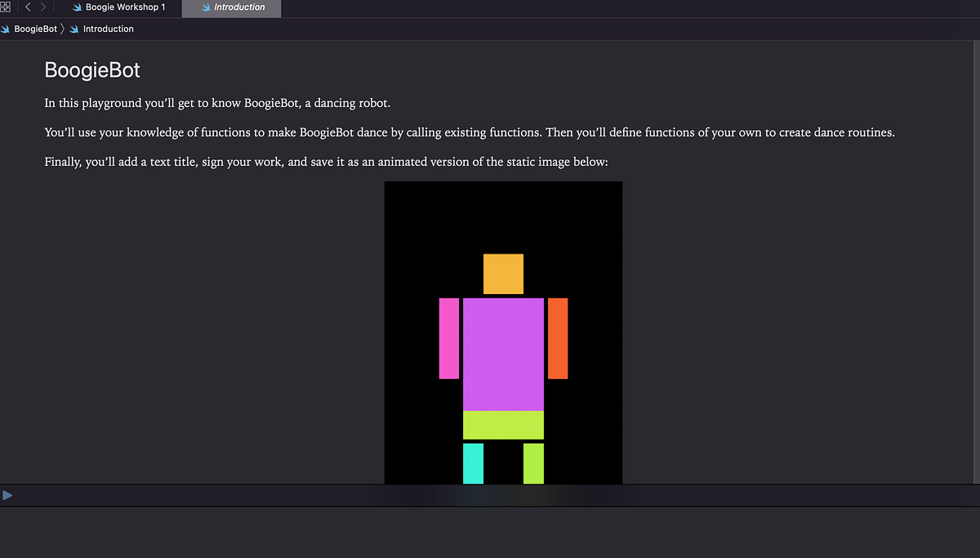Click Introduction in the breadcrumb bar
Screen dimensions: 980x558
(107, 29)
